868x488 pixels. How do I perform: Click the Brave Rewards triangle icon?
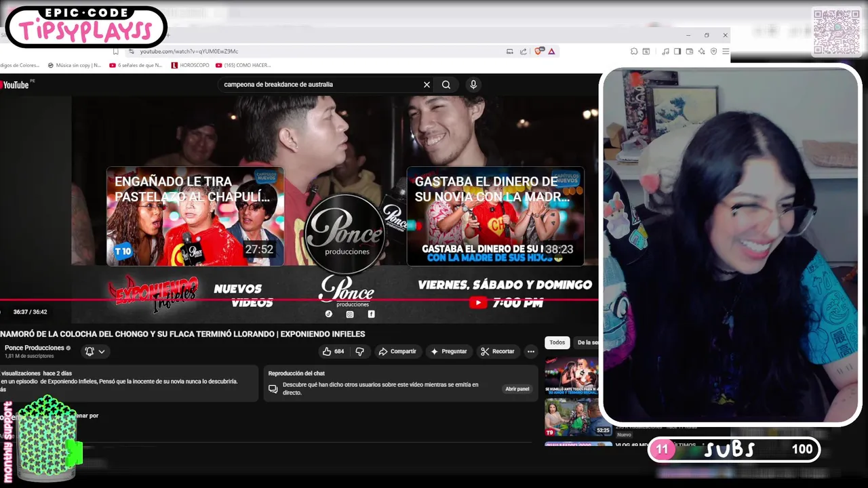[x=551, y=52]
